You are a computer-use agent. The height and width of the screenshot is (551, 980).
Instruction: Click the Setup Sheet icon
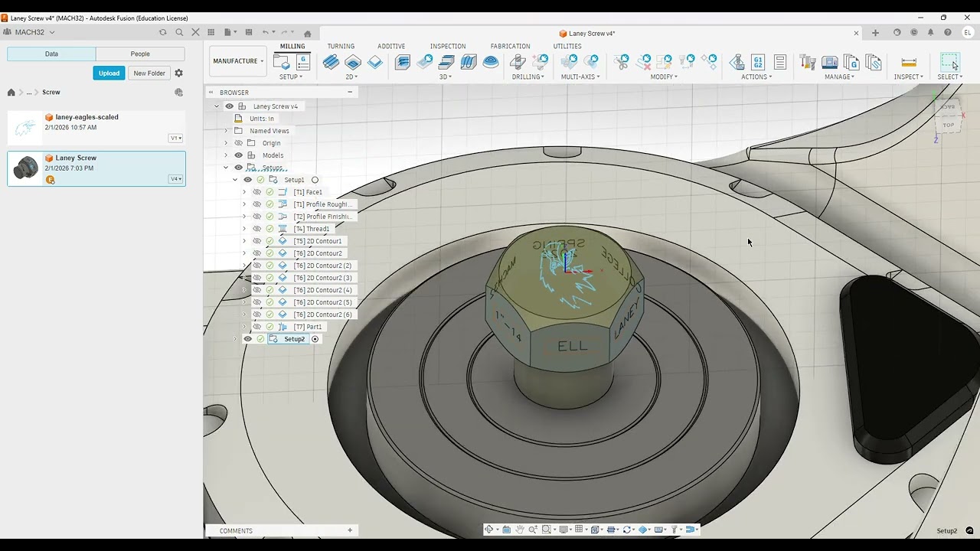coord(780,62)
